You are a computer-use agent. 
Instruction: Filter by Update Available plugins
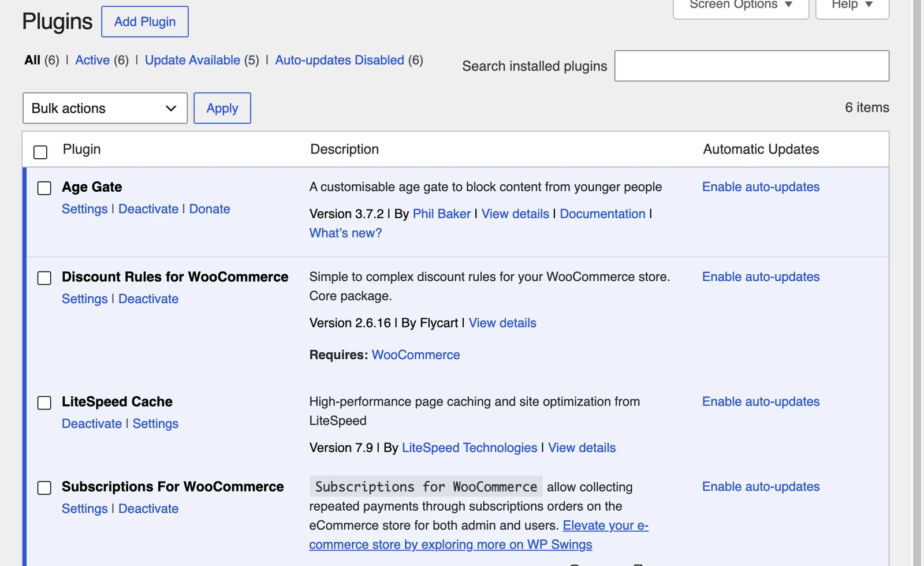(x=192, y=60)
